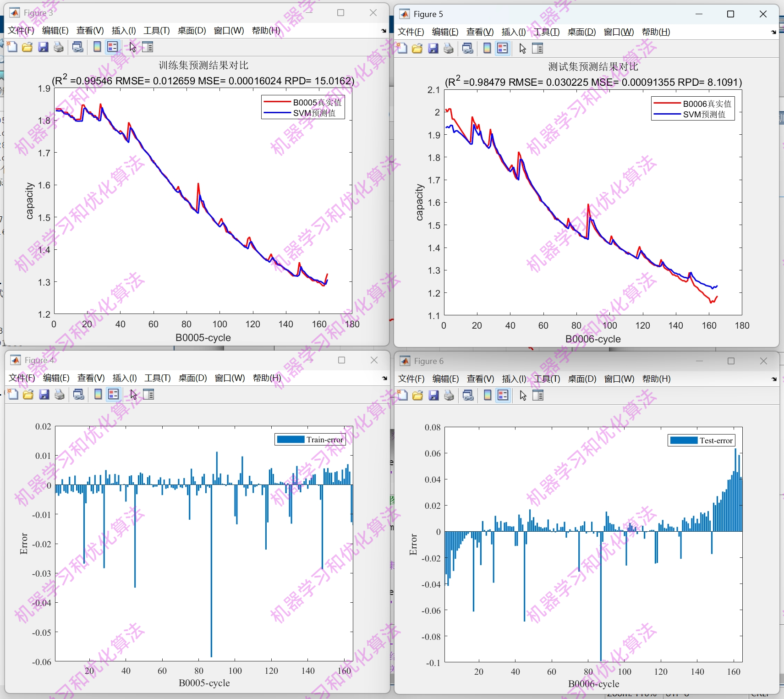Open Property Inspector in Figure 4 toolbar
The height and width of the screenshot is (699, 784).
click(148, 394)
